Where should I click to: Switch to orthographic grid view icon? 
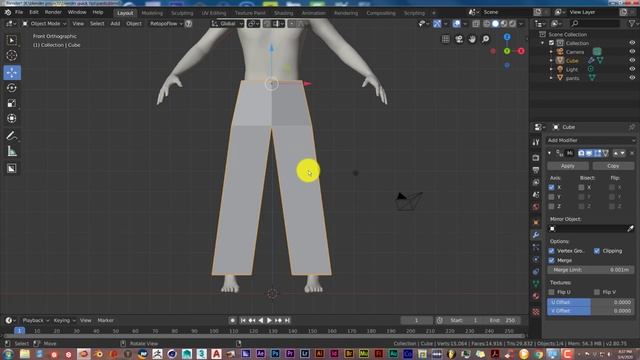click(446, 39)
